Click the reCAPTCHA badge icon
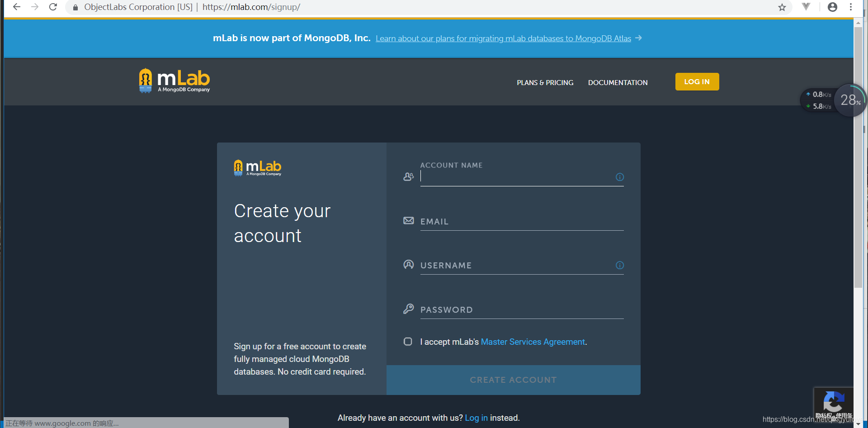Viewport: 868px width, 428px height. point(834,401)
